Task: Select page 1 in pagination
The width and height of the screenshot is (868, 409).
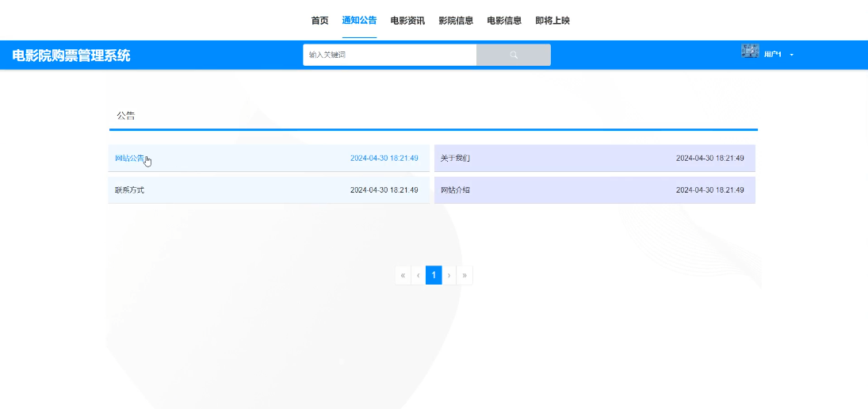Action: point(434,275)
